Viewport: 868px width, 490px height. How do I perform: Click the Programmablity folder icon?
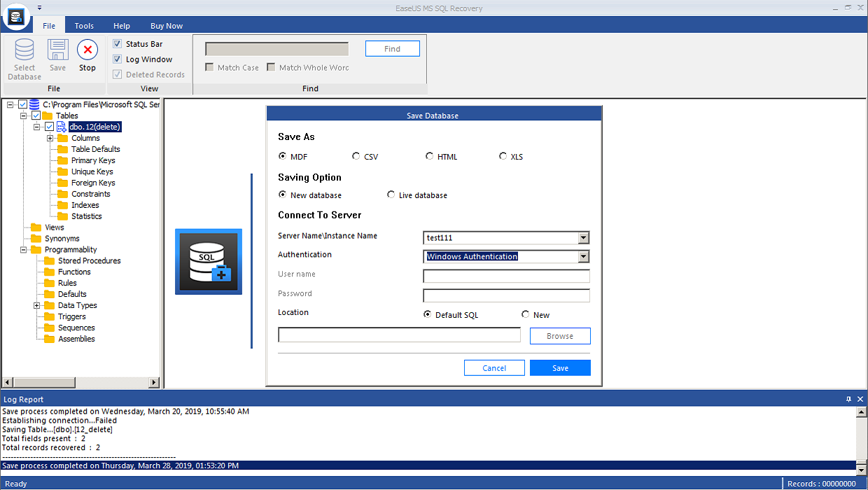pos(36,250)
